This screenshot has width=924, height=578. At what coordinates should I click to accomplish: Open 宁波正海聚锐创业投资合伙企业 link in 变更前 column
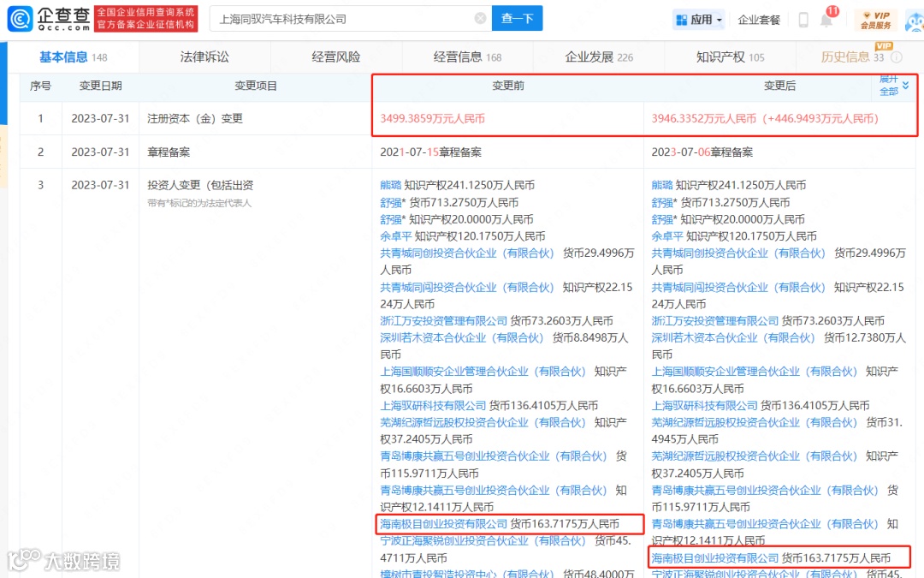(483, 541)
